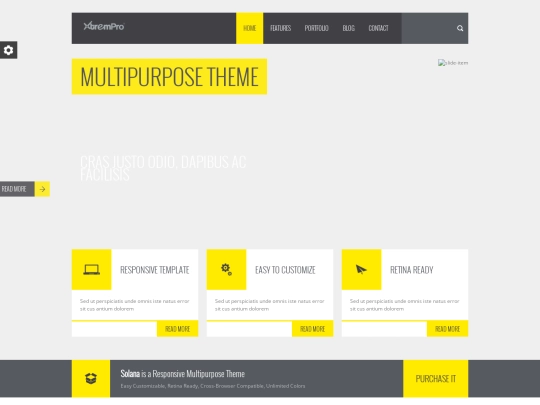Click the search magnifier icon
The image size is (540, 405).
coord(460,28)
